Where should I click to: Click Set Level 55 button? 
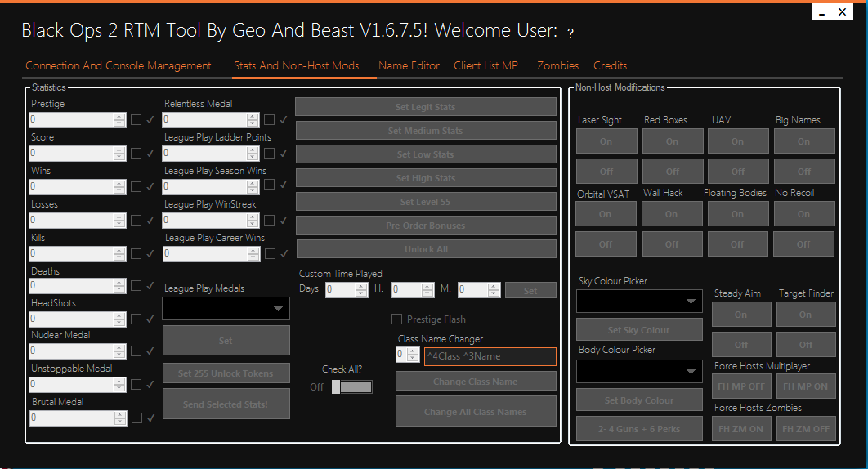426,202
